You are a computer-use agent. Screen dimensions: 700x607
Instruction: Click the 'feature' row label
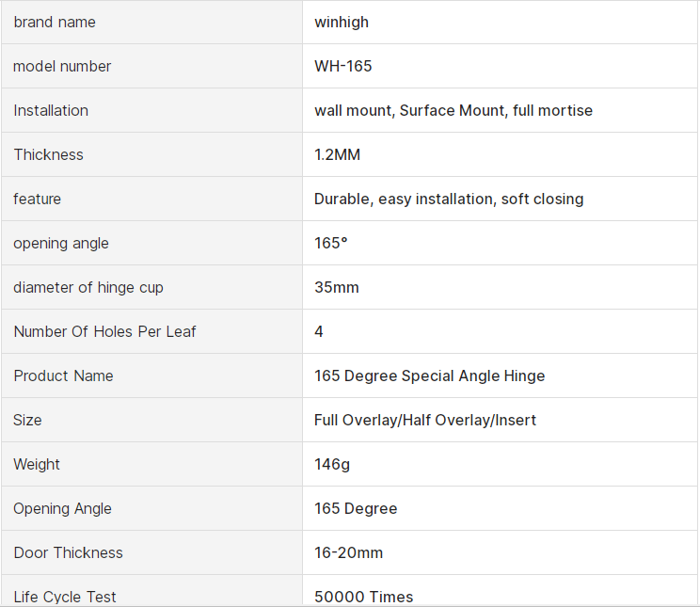[38, 199]
